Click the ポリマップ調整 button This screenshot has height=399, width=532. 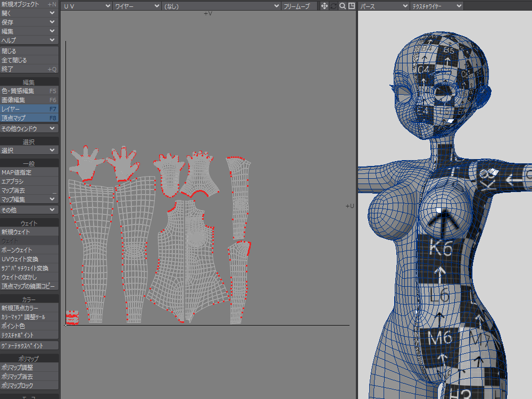point(29,368)
